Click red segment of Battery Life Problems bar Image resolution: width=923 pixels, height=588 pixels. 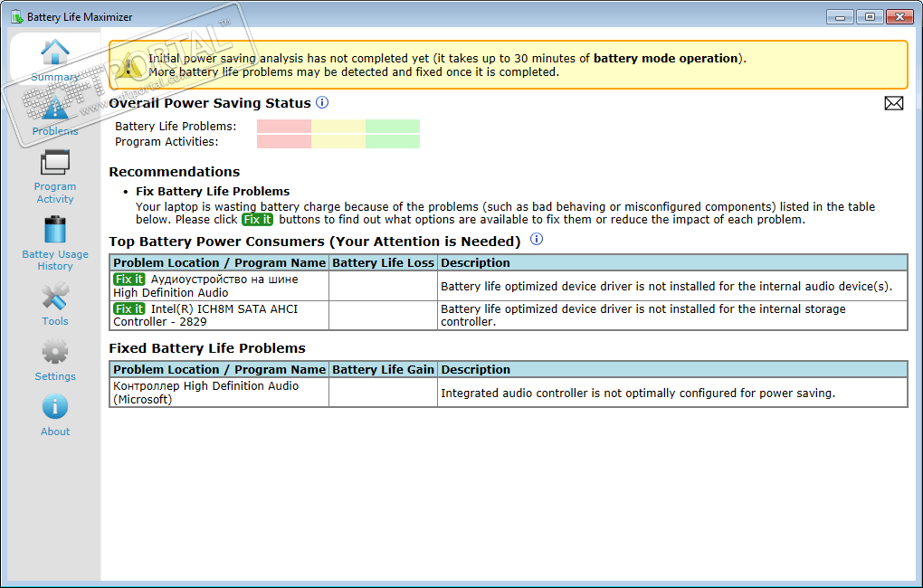[x=284, y=126]
